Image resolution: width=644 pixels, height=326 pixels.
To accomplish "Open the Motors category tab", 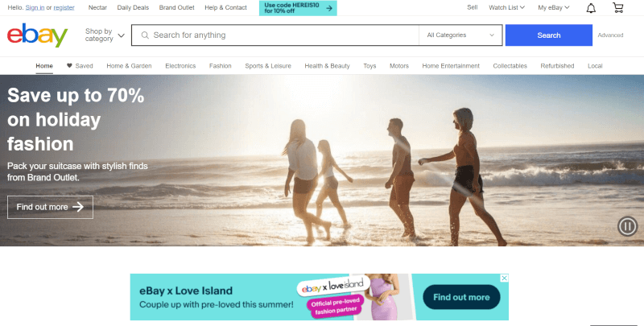I will pyautogui.click(x=399, y=66).
